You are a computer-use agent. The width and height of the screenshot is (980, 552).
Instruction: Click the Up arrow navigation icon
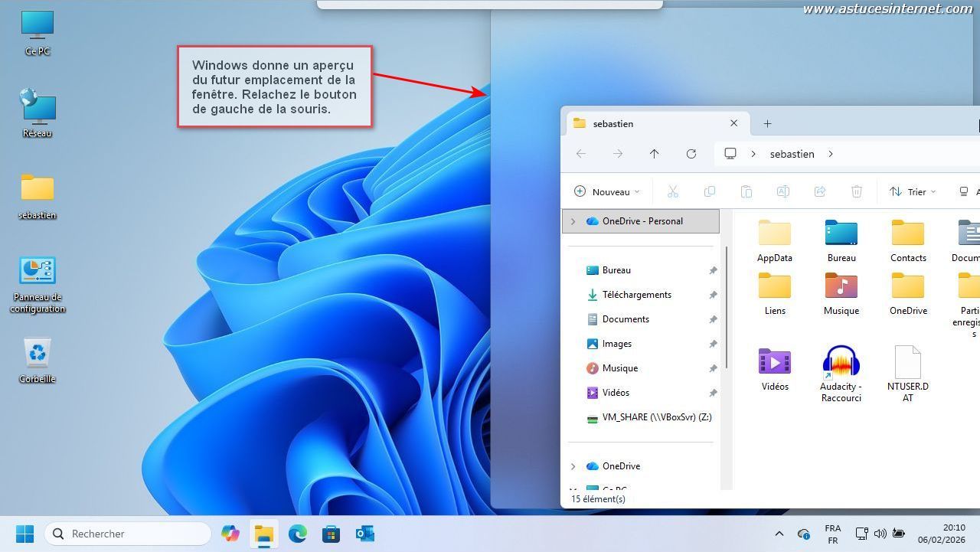pyautogui.click(x=654, y=154)
